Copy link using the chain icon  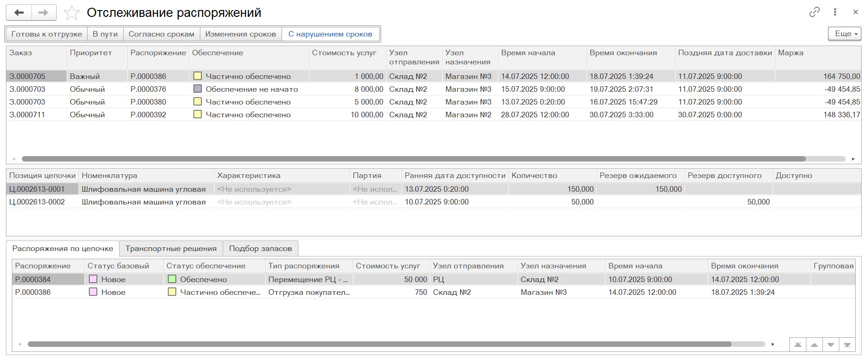point(814,12)
